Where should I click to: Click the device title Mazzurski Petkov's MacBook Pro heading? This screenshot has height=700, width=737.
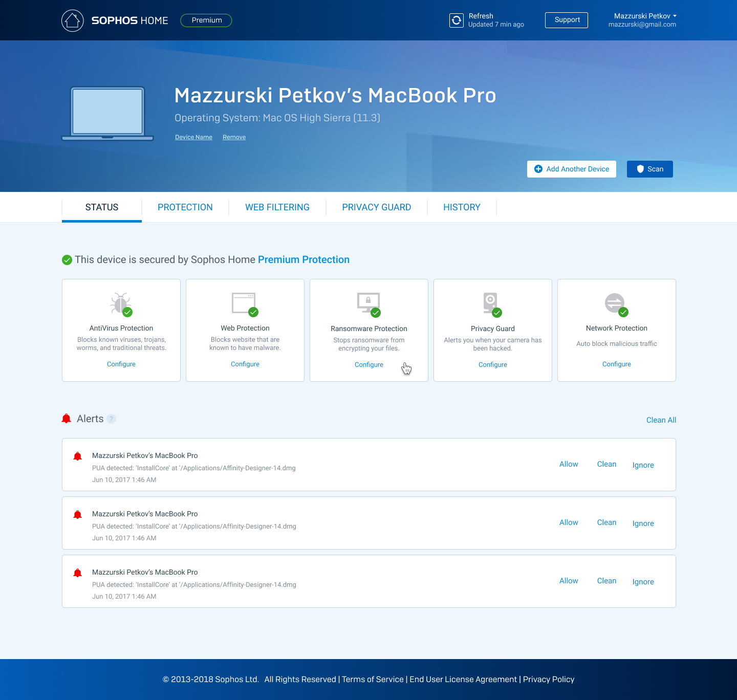tap(335, 96)
